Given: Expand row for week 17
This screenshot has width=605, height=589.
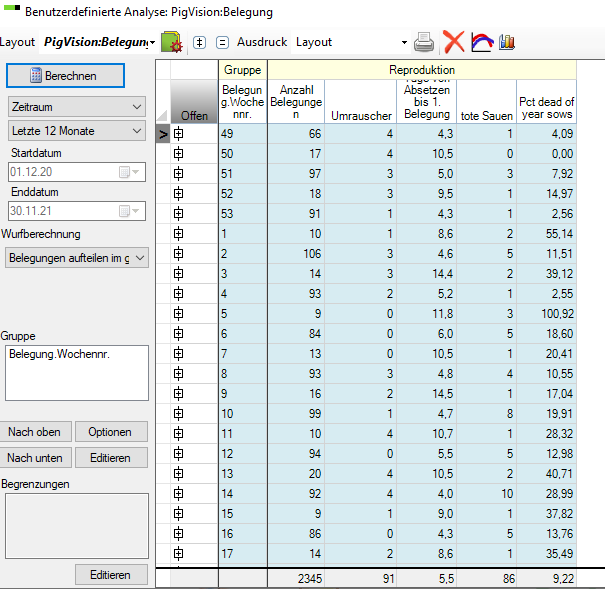Looking at the screenshot, I should click(178, 554).
